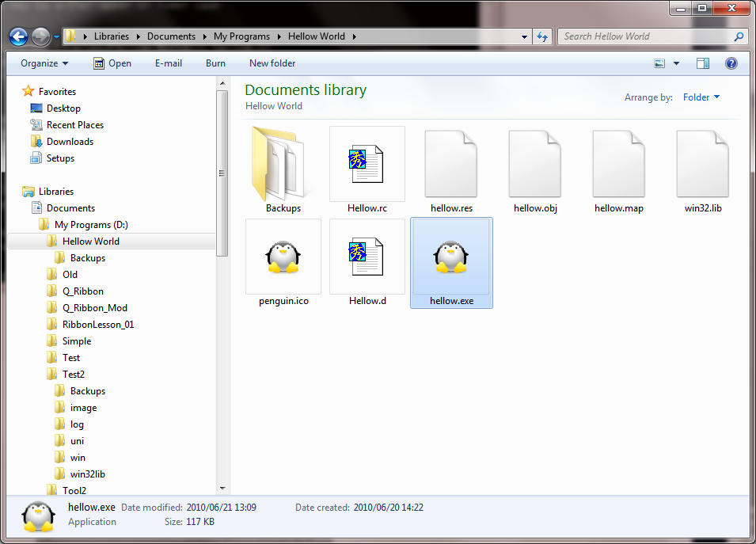Select the Hellow.d file icon

pos(367,257)
